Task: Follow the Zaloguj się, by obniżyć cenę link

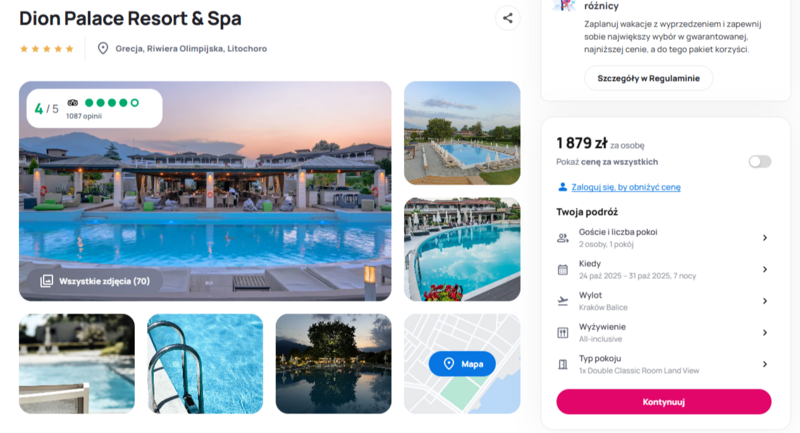Action: tap(626, 187)
